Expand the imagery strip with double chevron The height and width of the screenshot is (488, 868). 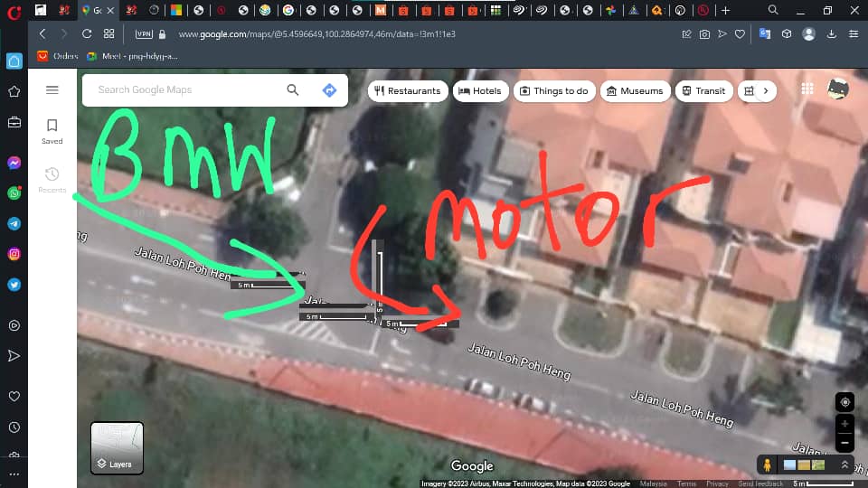(x=844, y=465)
